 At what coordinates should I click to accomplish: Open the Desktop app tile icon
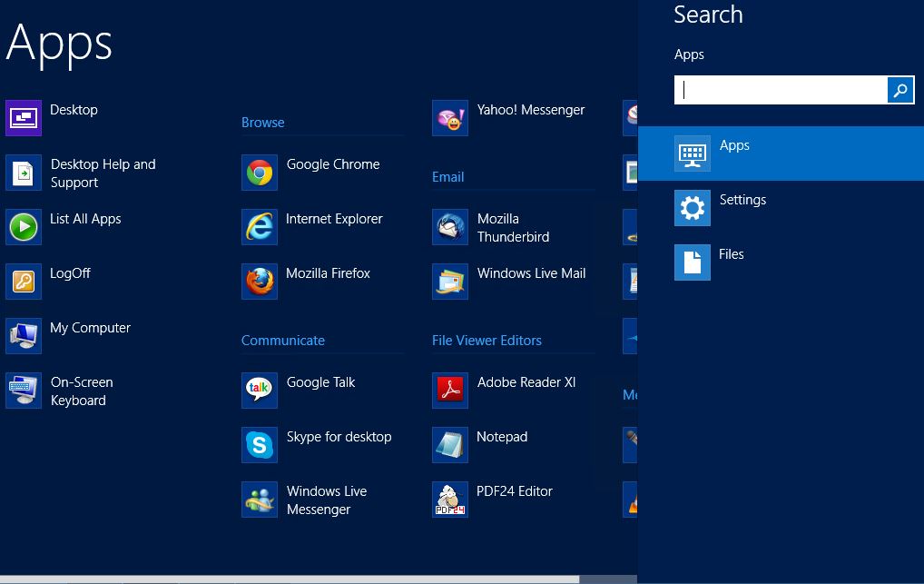[x=24, y=118]
